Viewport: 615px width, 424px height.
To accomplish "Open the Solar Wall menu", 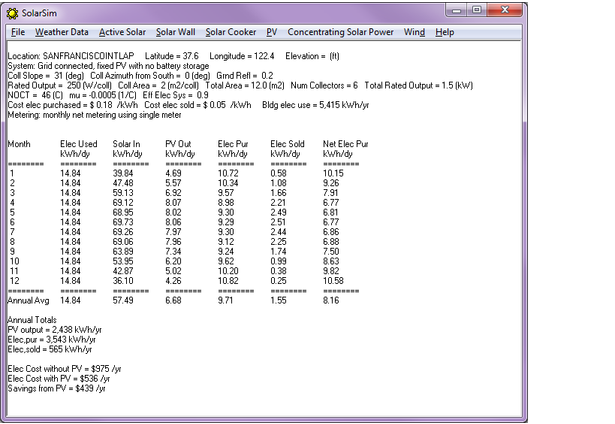I will coord(176,32).
